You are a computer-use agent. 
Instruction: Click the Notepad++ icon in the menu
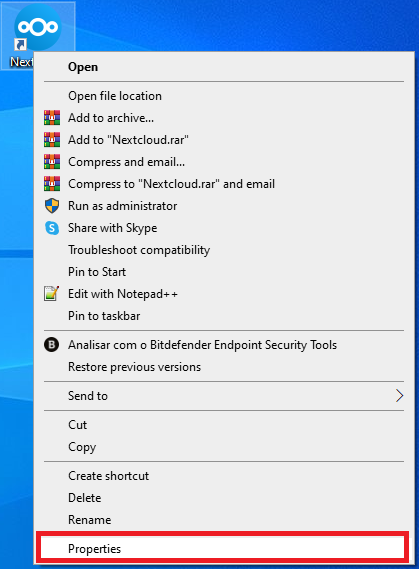tap(52, 294)
